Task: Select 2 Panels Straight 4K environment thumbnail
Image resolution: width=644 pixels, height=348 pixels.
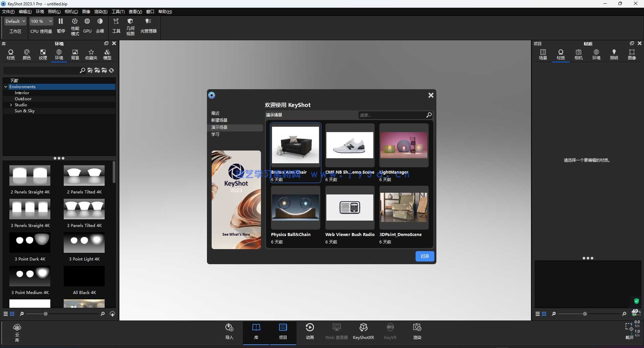Action: tap(30, 175)
